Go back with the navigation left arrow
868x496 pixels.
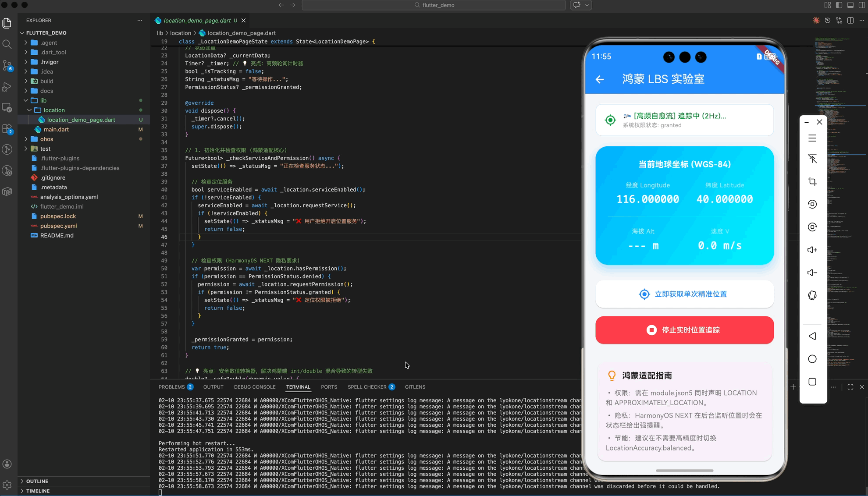[281, 5]
